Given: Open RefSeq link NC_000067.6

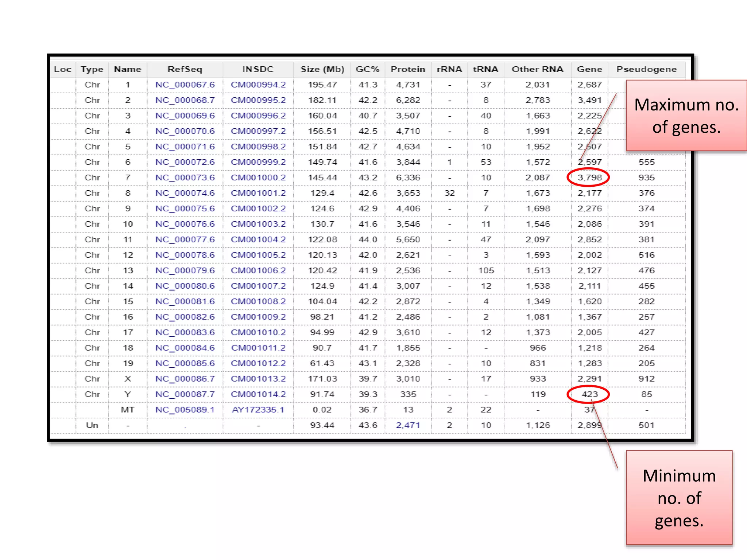Looking at the screenshot, I should [185, 85].
